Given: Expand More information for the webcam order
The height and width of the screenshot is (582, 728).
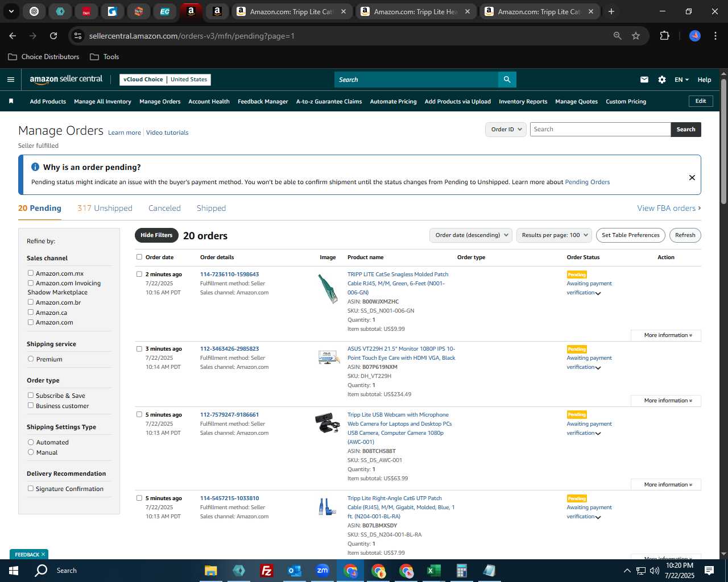Looking at the screenshot, I should pyautogui.click(x=666, y=485).
